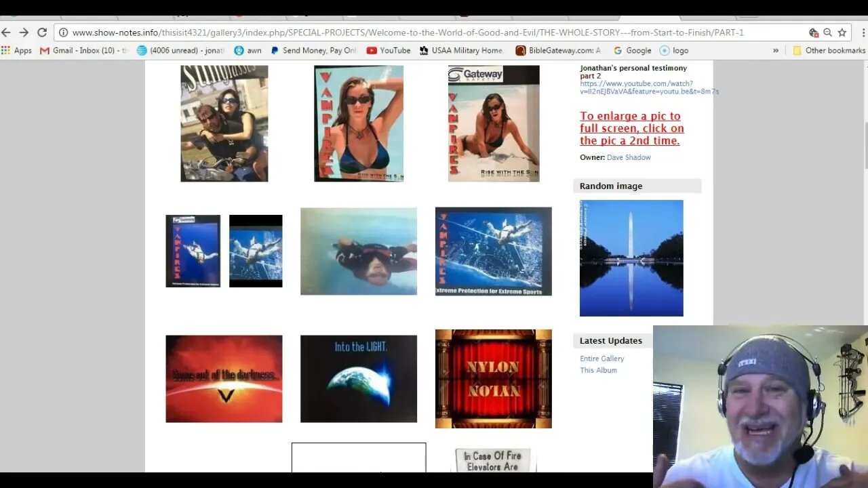Open the In Case Of Fire sign thumbnail
The image size is (868, 488).
(492, 460)
